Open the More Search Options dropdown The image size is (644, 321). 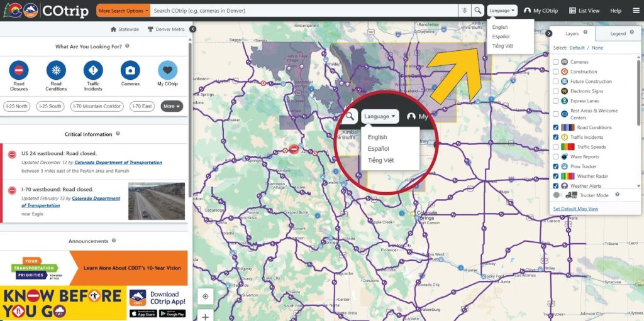pos(123,11)
